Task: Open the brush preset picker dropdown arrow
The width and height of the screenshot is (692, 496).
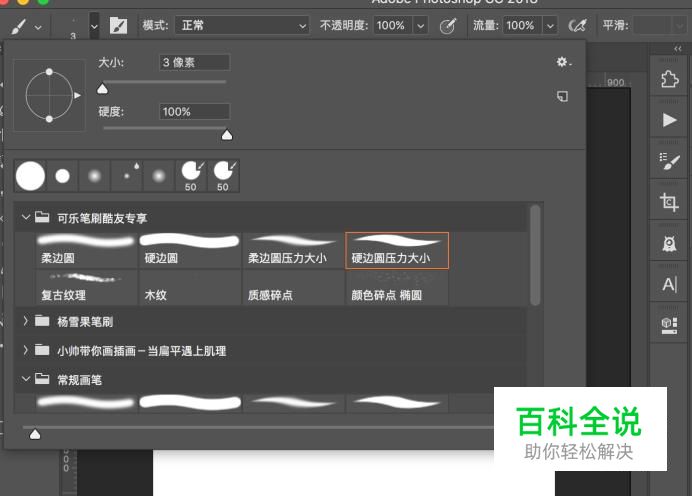Action: click(94, 26)
